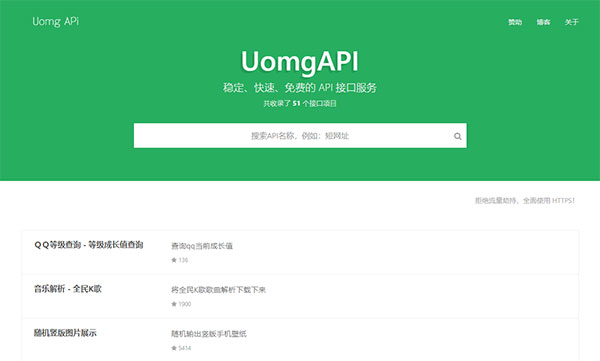Click the star icon beside 5414
Screen dimensions: 600x361
(x=174, y=348)
